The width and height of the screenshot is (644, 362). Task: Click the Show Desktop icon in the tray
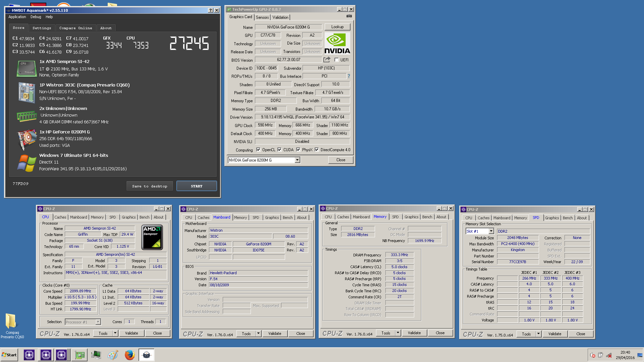tap(640, 355)
